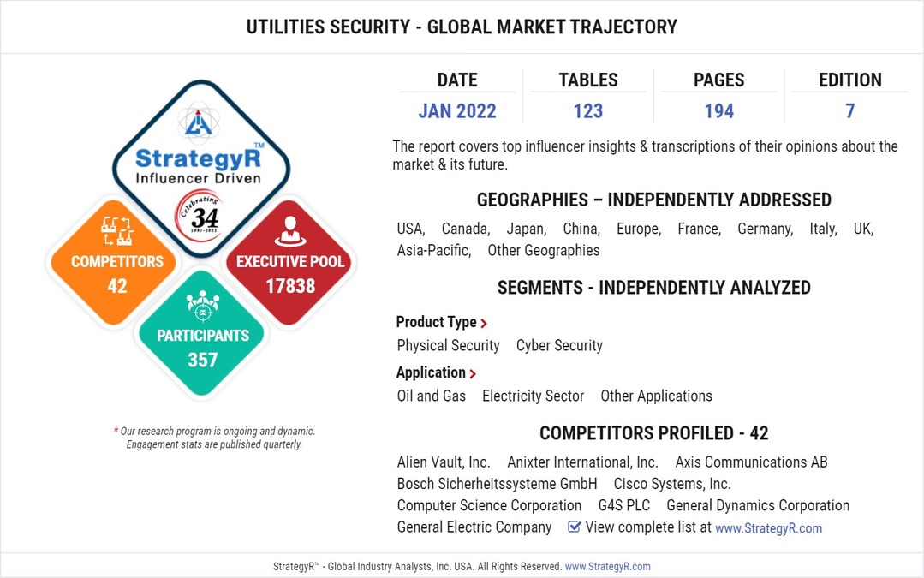Click the red Executive Pool 17838 diamond
This screenshot has height=578, width=924.
[x=289, y=263]
